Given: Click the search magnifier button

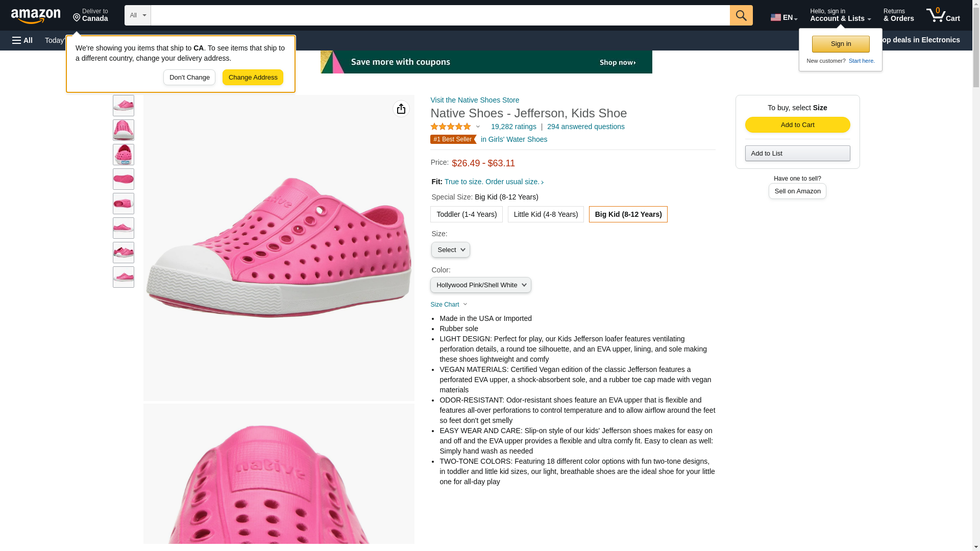Looking at the screenshot, I should click(x=741, y=15).
